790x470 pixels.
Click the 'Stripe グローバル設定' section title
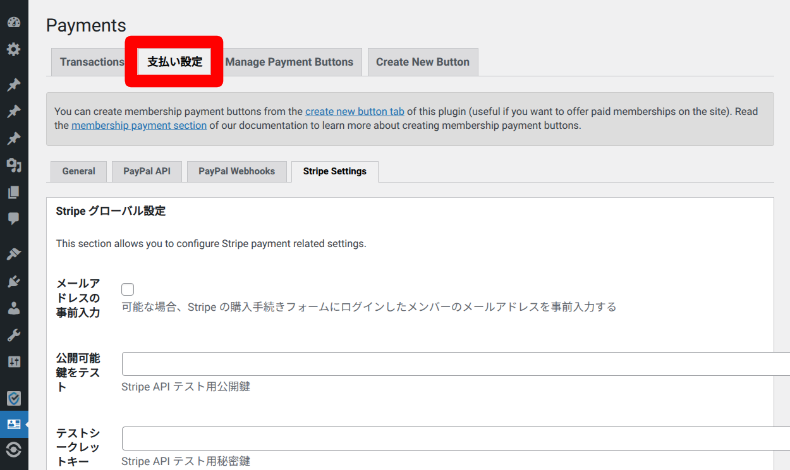coord(111,211)
